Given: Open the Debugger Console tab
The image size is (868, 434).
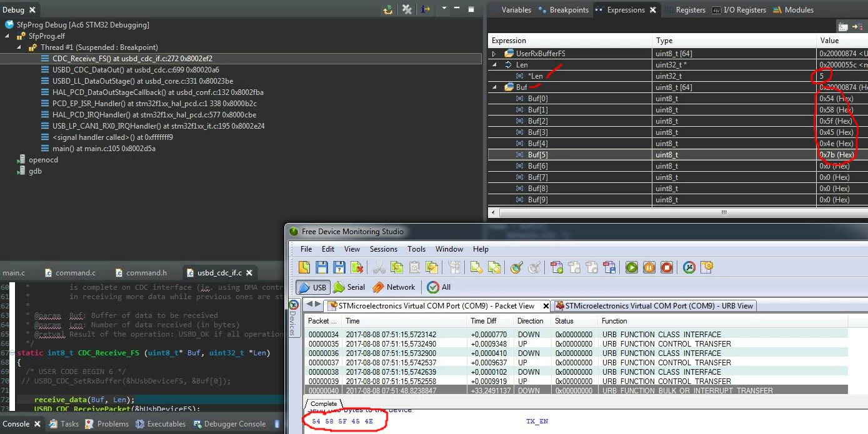Looking at the screenshot, I should (229, 424).
